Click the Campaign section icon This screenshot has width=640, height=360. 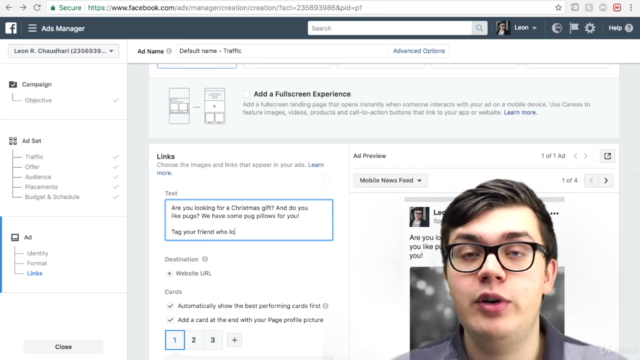tap(13, 84)
